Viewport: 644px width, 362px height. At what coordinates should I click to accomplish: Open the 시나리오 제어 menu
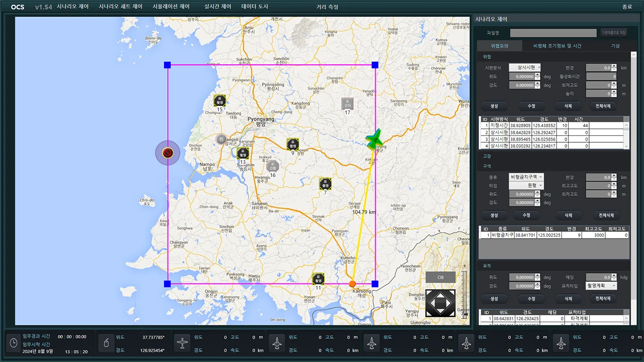pos(73,7)
